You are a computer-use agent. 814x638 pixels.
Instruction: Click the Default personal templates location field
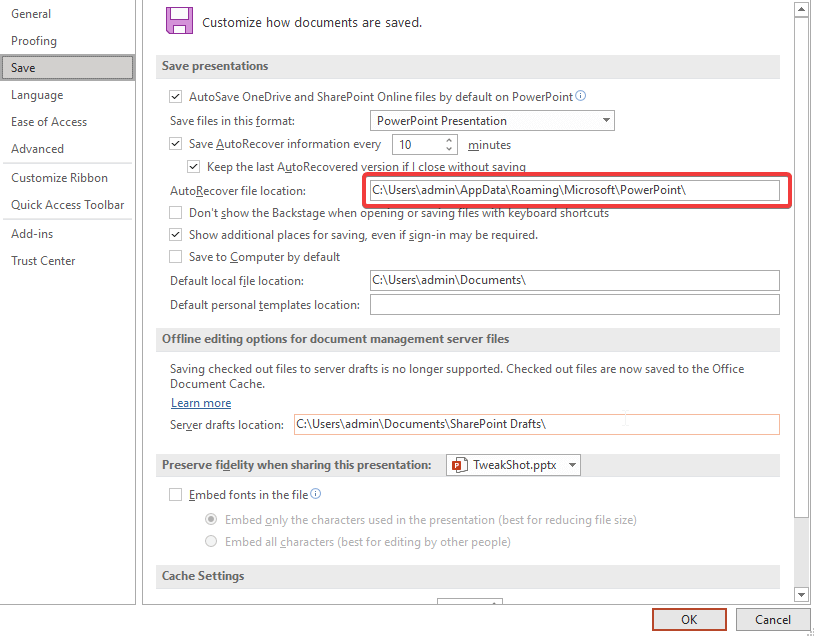click(575, 305)
